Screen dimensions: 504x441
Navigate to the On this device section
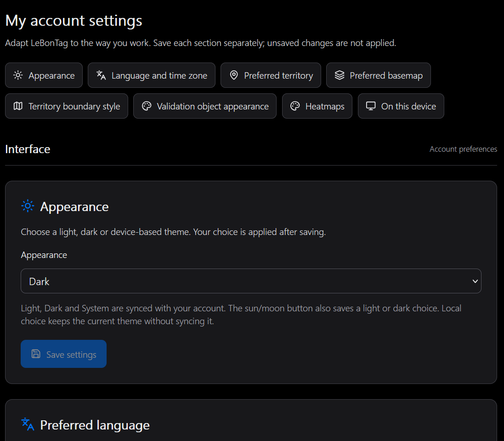click(x=401, y=106)
